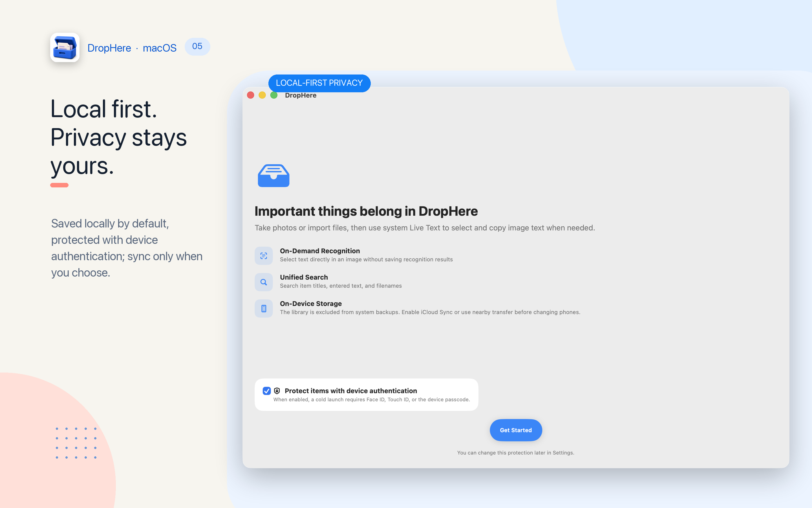Viewport: 812px width, 508px height.
Task: Click the "On-Device Storage" title
Action: point(311,304)
